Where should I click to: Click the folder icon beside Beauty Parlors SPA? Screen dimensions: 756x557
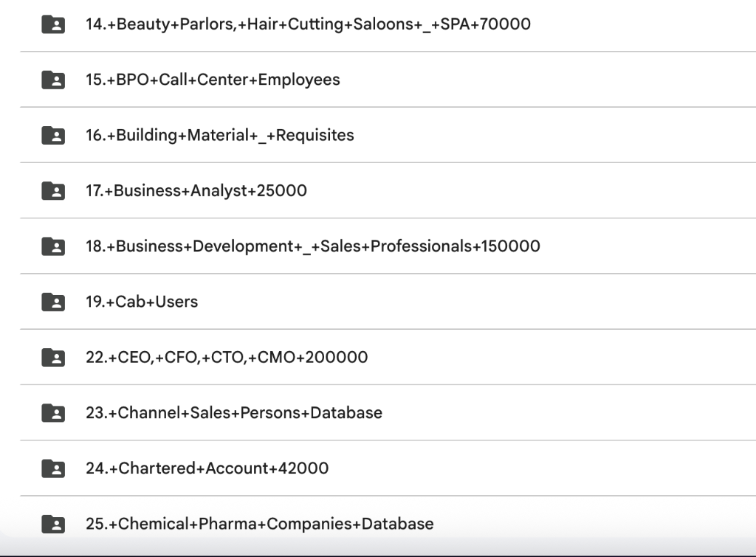click(53, 24)
